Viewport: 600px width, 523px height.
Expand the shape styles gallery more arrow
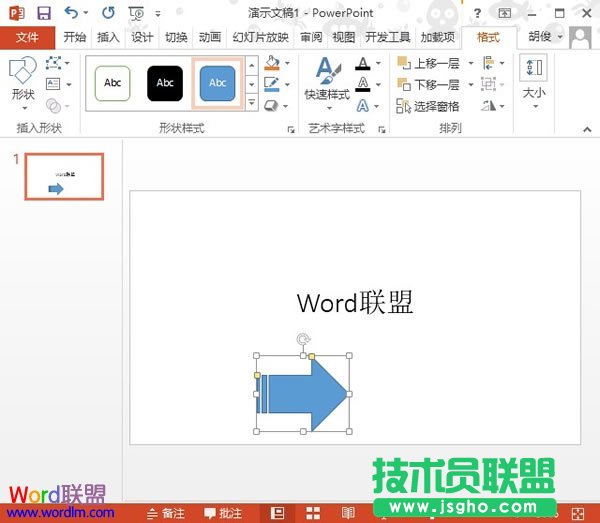pyautogui.click(x=252, y=103)
